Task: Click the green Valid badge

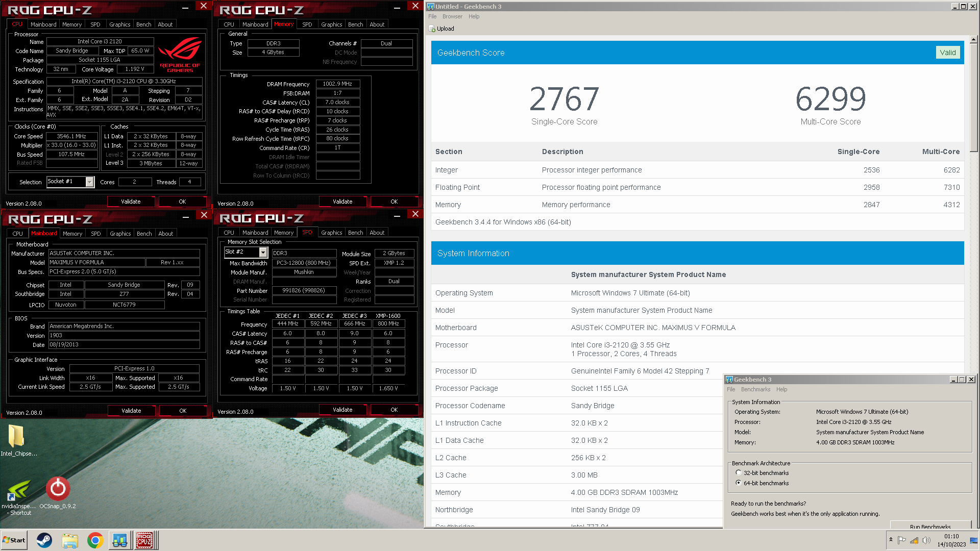Action: (948, 53)
